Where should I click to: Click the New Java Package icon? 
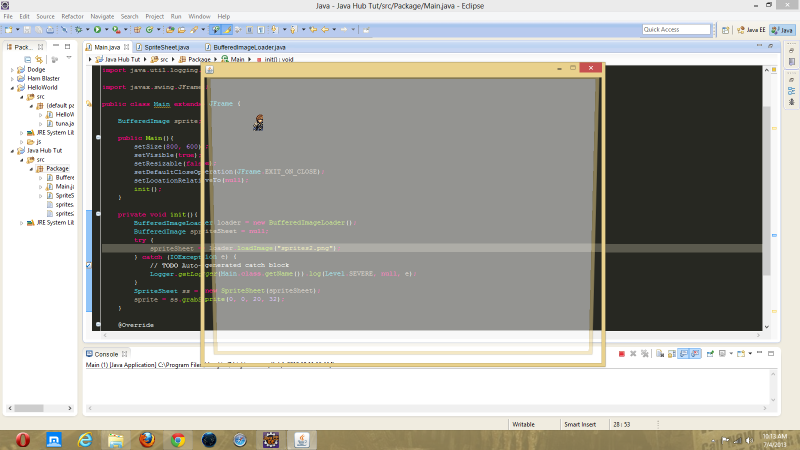(138, 30)
